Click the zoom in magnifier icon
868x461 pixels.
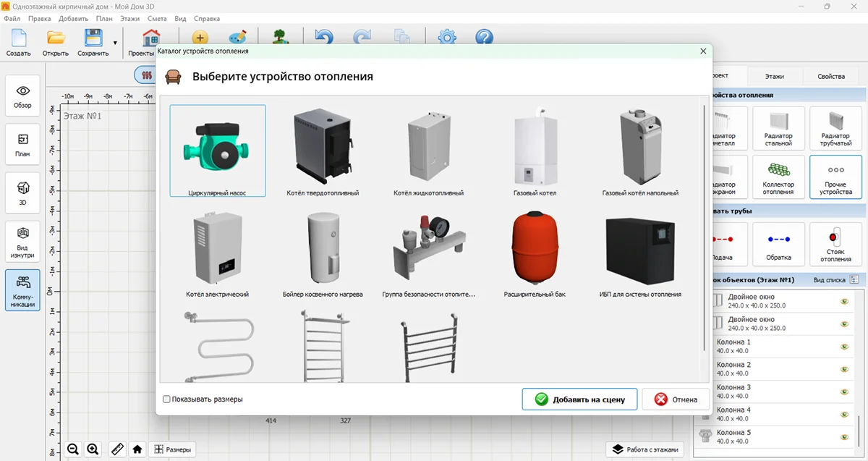tap(93, 449)
